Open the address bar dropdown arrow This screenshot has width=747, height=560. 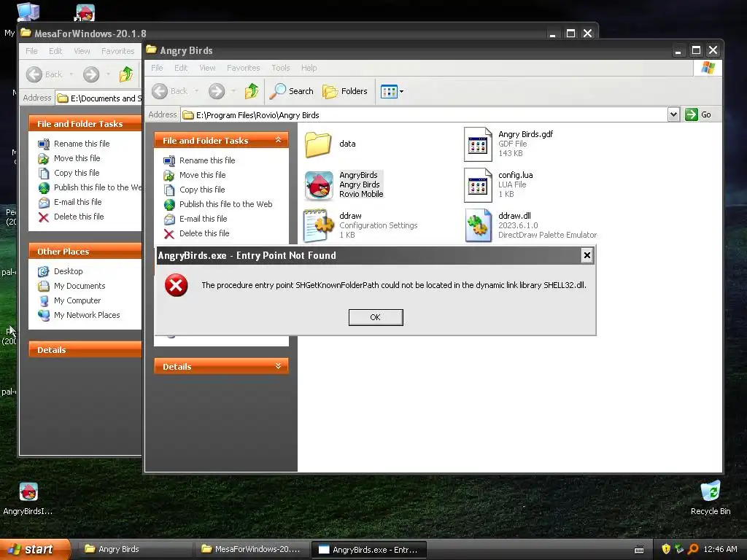pyautogui.click(x=673, y=114)
